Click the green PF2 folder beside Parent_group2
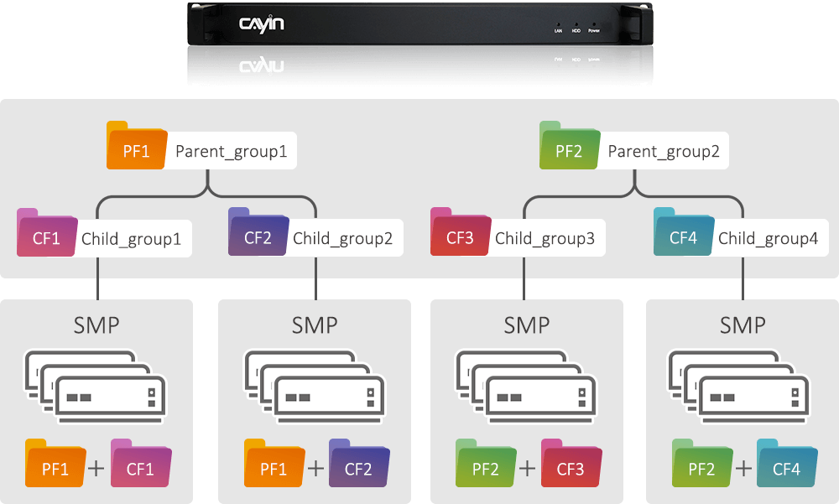 (x=570, y=146)
